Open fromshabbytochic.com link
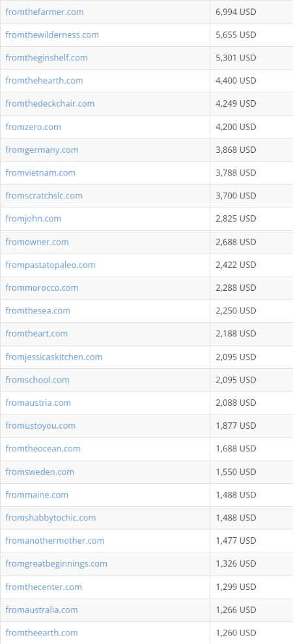 click(51, 518)
